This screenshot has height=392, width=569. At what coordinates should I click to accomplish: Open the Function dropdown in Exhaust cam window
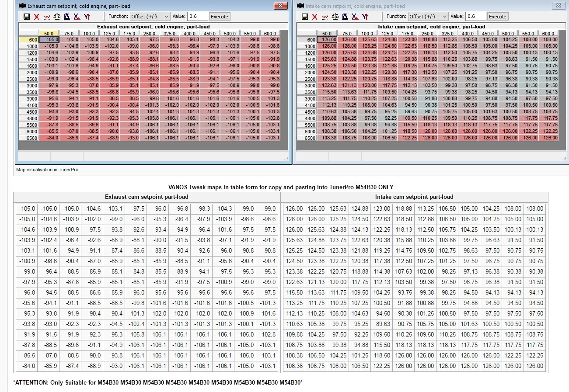click(x=150, y=17)
